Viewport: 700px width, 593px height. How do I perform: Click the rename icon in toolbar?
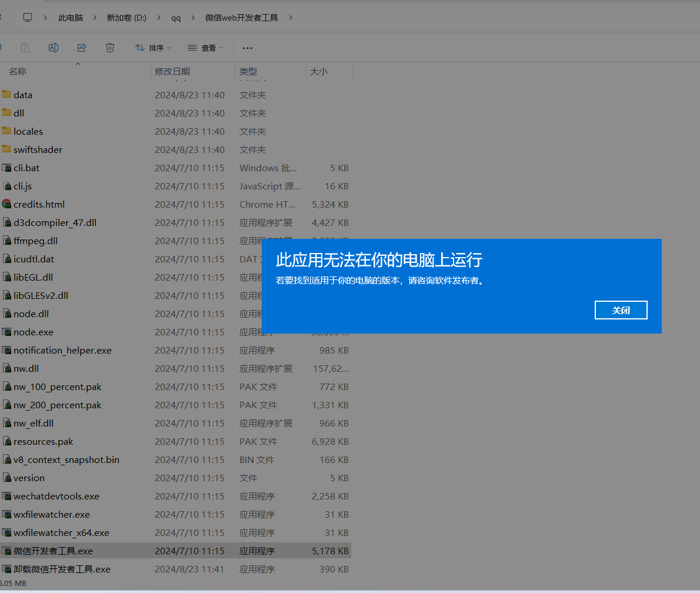54,47
